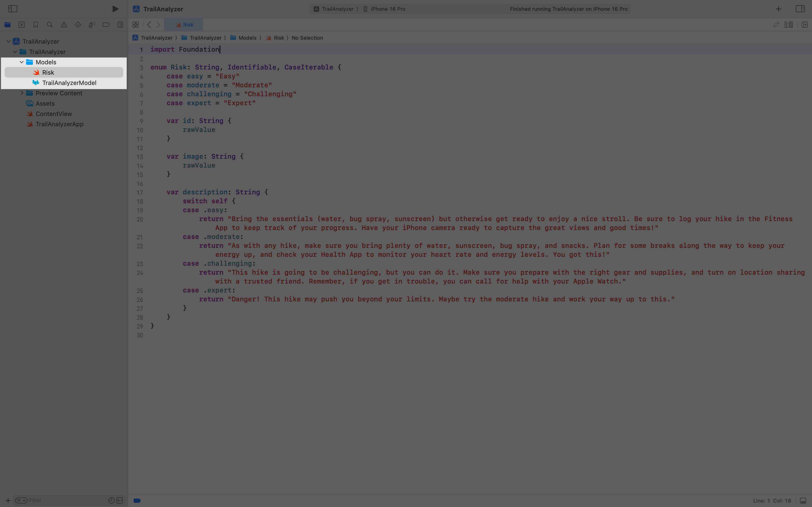Viewport: 812px width, 507px height.
Task: Choose iPhone 16 Pro run destination
Action: (387, 9)
